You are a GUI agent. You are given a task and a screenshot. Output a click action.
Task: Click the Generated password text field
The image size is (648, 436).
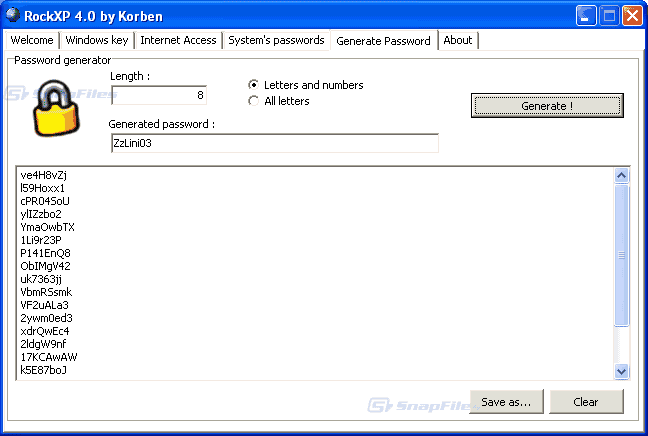coord(275,143)
